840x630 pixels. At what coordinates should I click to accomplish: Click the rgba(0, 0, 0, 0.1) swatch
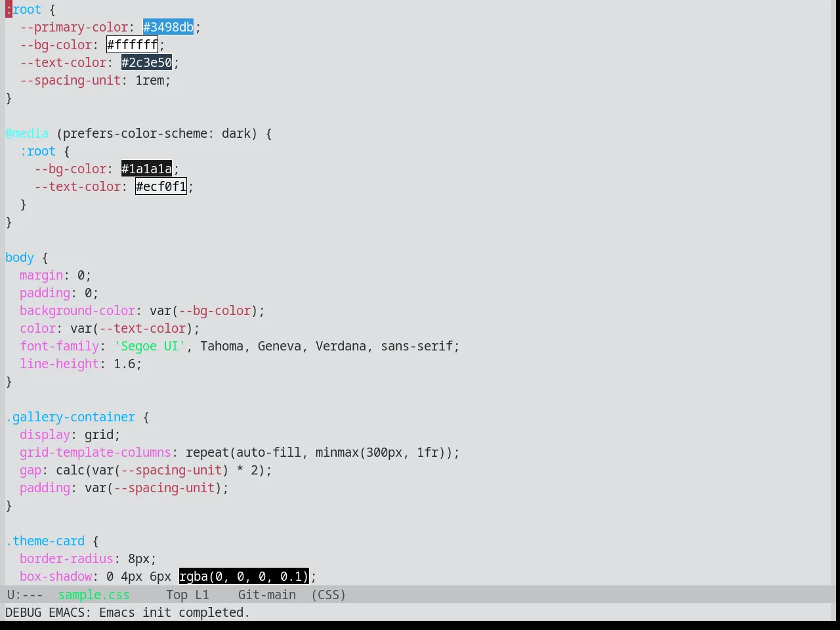point(243,576)
